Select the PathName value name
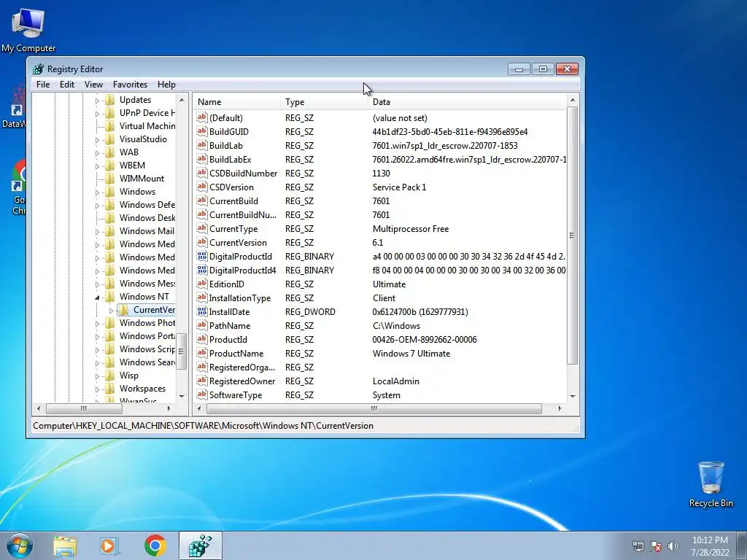Viewport: 747px width, 560px height. coord(230,326)
